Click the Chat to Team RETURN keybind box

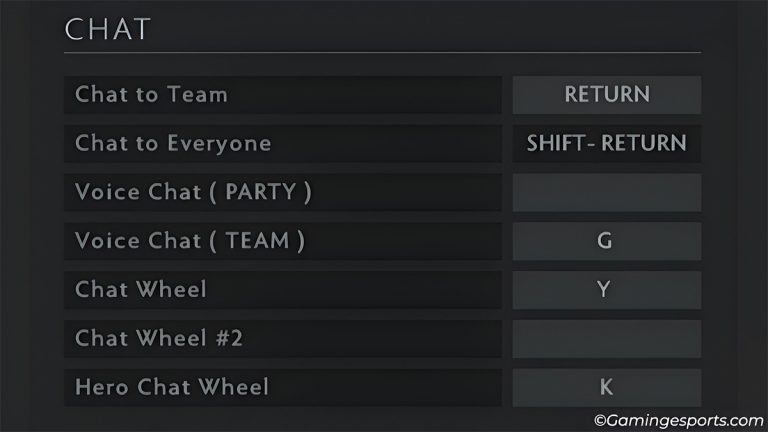pos(607,95)
